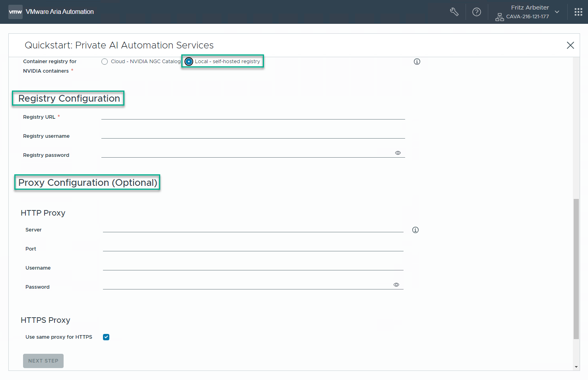Click into the Registry URL field
This screenshot has height=380, width=588.
253,115
